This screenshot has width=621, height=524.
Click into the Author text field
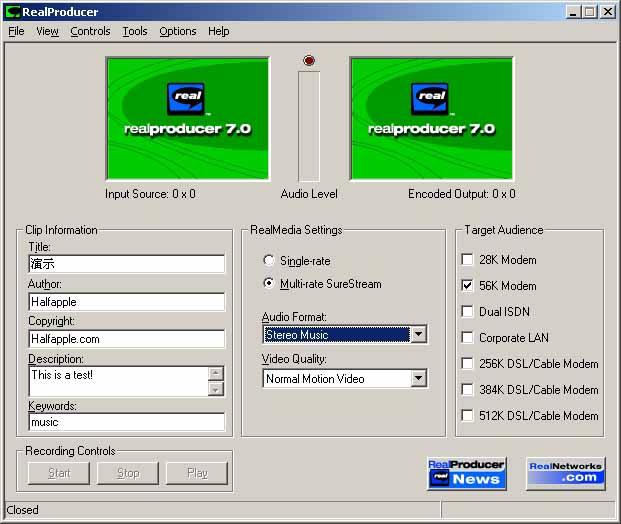126,302
